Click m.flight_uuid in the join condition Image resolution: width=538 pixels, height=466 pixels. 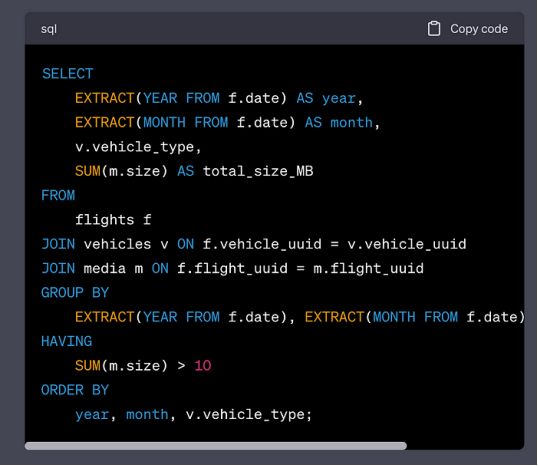[x=369, y=269]
